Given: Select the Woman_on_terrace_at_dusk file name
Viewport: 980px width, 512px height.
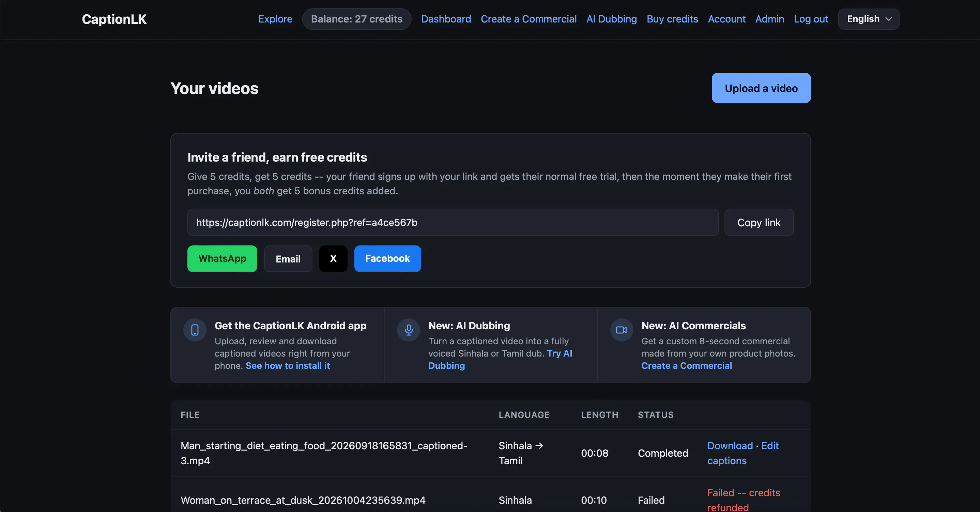Looking at the screenshot, I should pos(303,500).
